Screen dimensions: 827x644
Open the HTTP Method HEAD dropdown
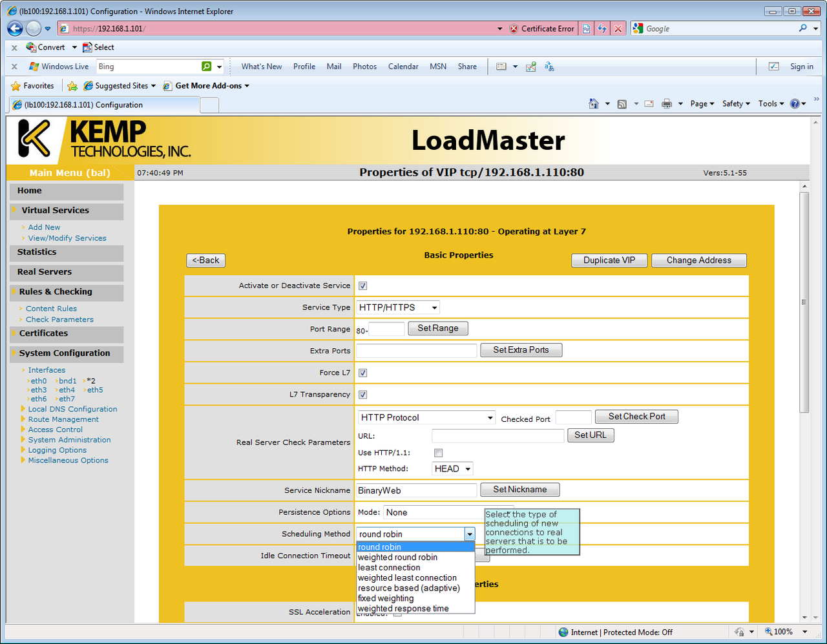(452, 469)
